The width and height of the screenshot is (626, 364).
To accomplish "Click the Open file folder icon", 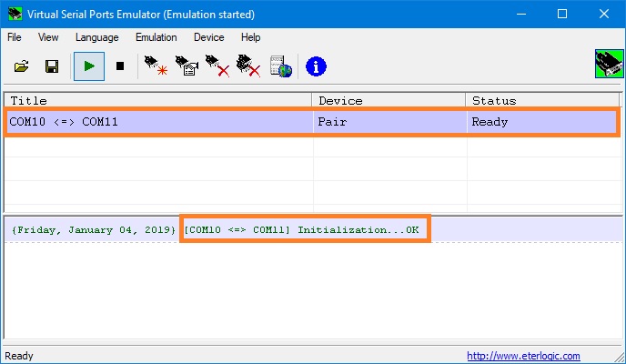I will (x=21, y=66).
